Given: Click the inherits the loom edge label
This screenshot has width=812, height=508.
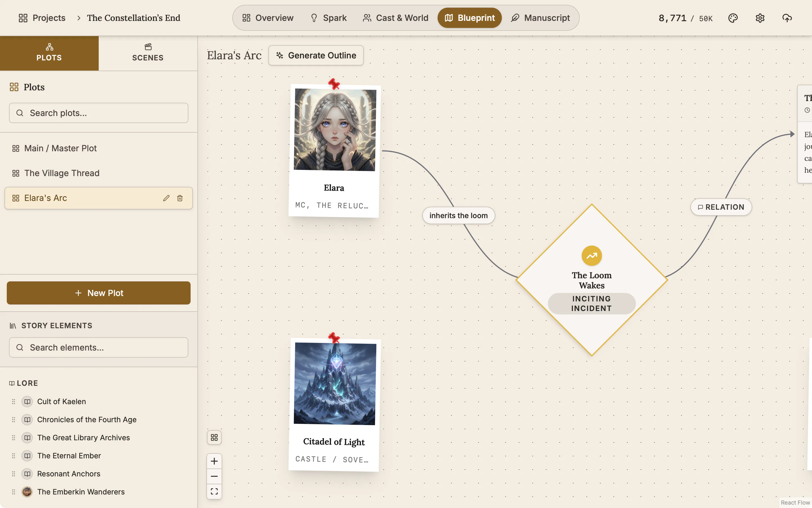Looking at the screenshot, I should [x=458, y=215].
